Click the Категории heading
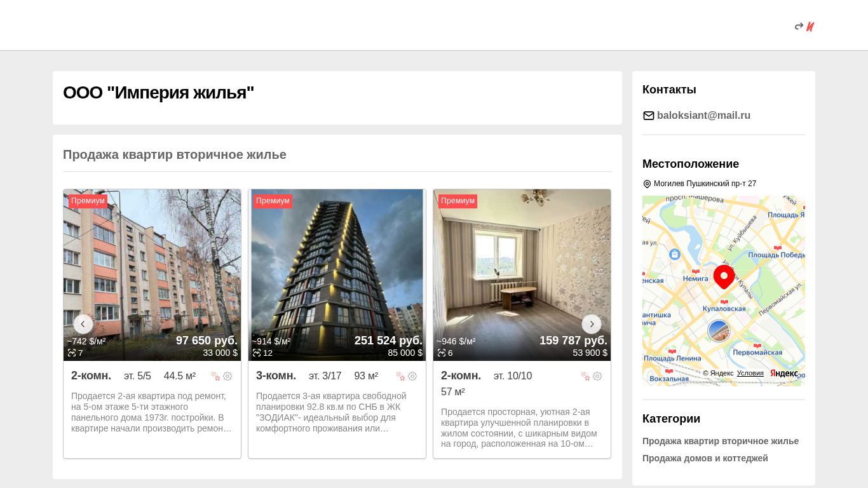Screen dimensions: 868x488 (x=671, y=419)
